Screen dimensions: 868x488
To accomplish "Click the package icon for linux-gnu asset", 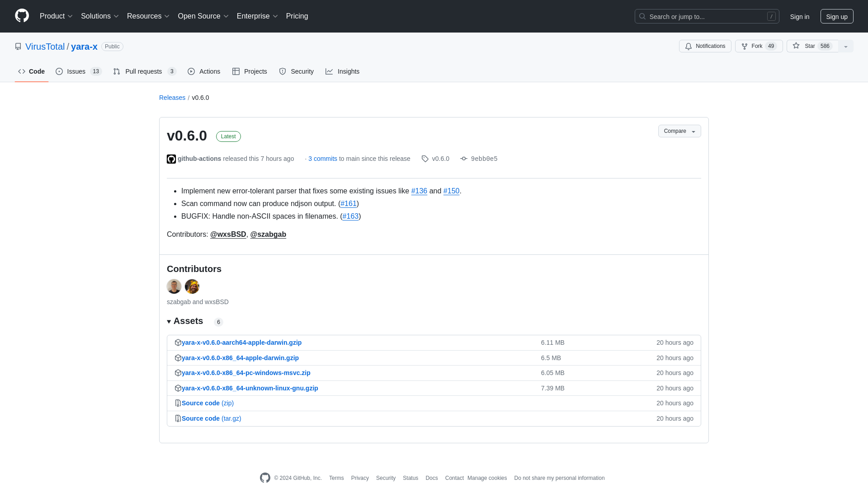I will point(178,389).
